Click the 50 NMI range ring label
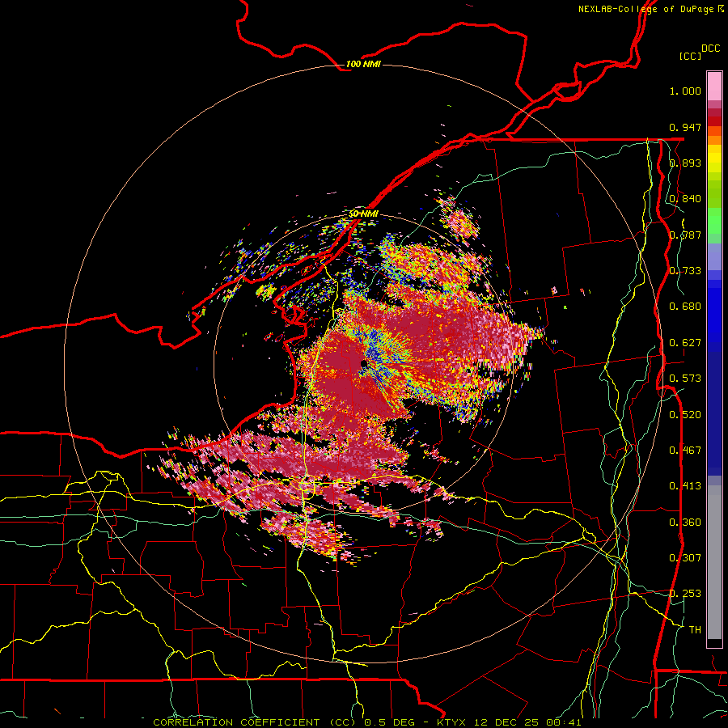 pos(363,214)
